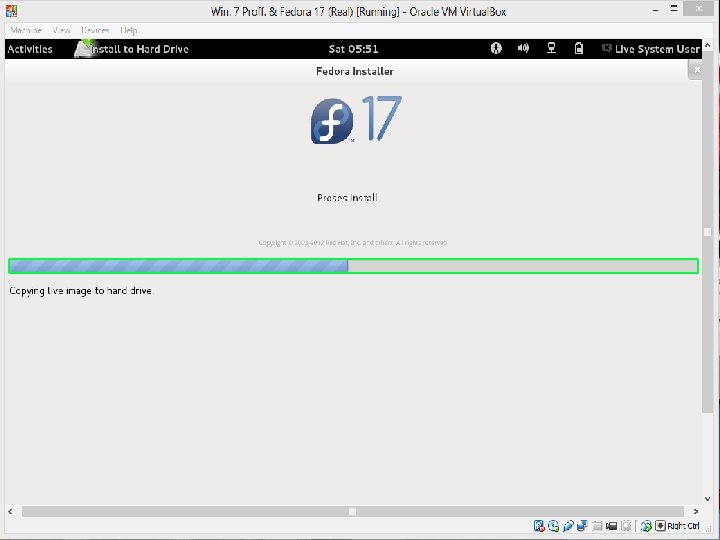Click Install to Hard Drive app menu
720x540 pixels.
point(131,49)
